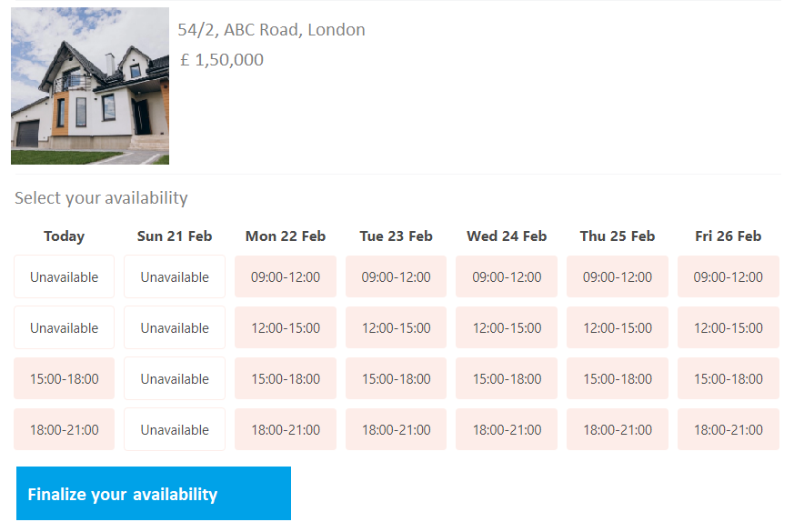
Task: Select Today's 18:00-21:00 time slot
Action: coord(65,430)
